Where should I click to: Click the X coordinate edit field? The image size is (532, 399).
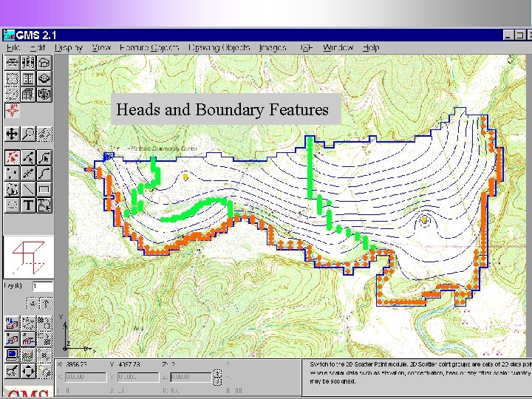[x=86, y=378]
